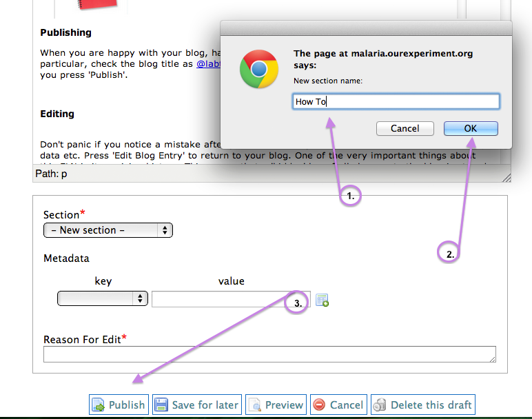The image size is (532, 419).
Task: Click the New section name text field
Action: [396, 101]
